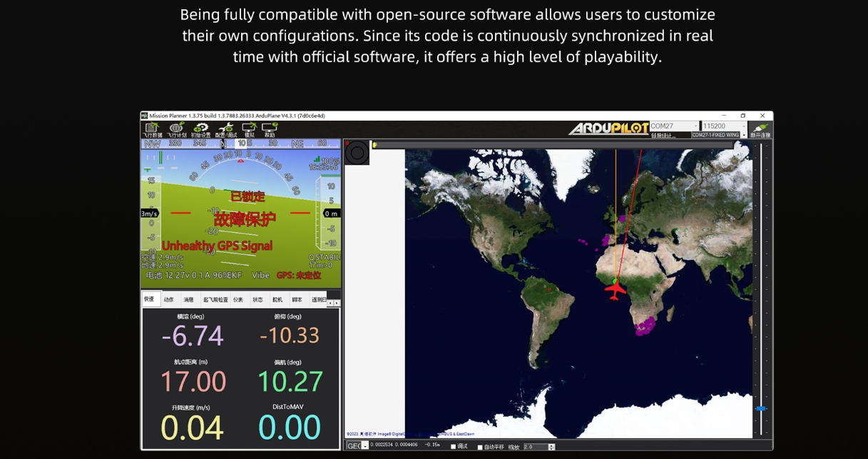Maximize the Mission Planner window
This screenshot has height=459, width=868.
[x=743, y=116]
